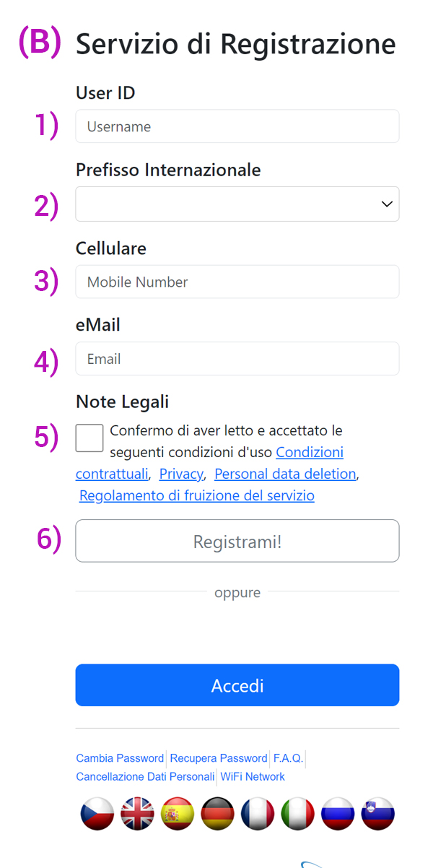Open the Condizioni contrattuali link
This screenshot has width=433, height=868.
click(209, 463)
